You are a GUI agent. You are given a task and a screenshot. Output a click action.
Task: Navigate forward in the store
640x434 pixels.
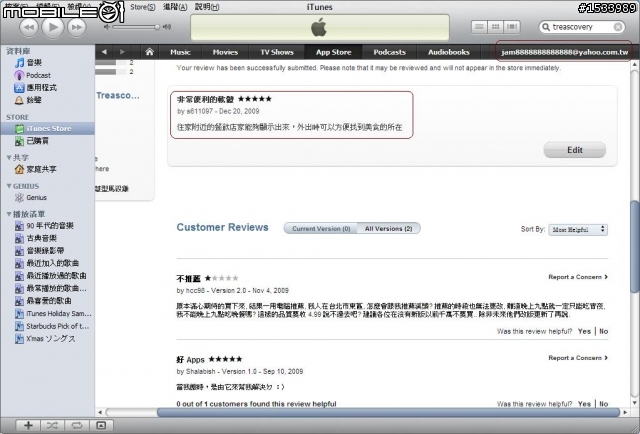pos(122,52)
